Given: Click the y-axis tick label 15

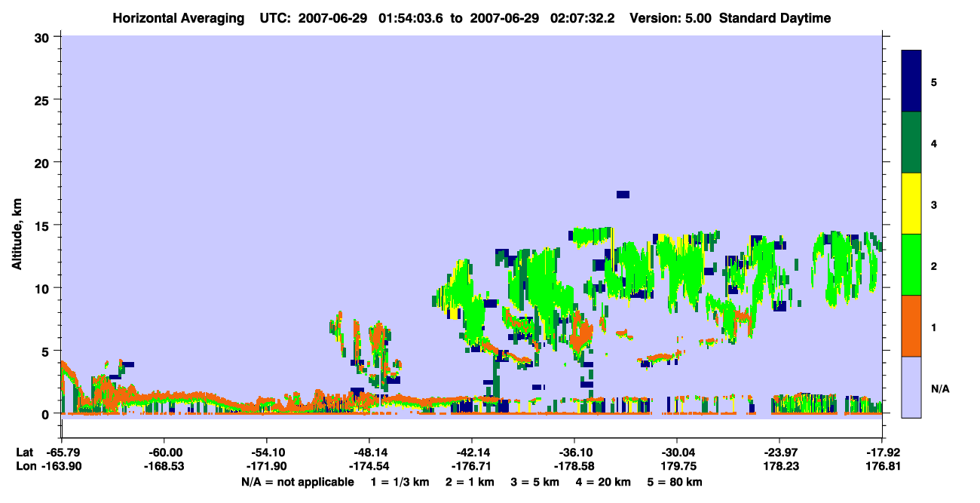Looking at the screenshot, I should [x=41, y=225].
